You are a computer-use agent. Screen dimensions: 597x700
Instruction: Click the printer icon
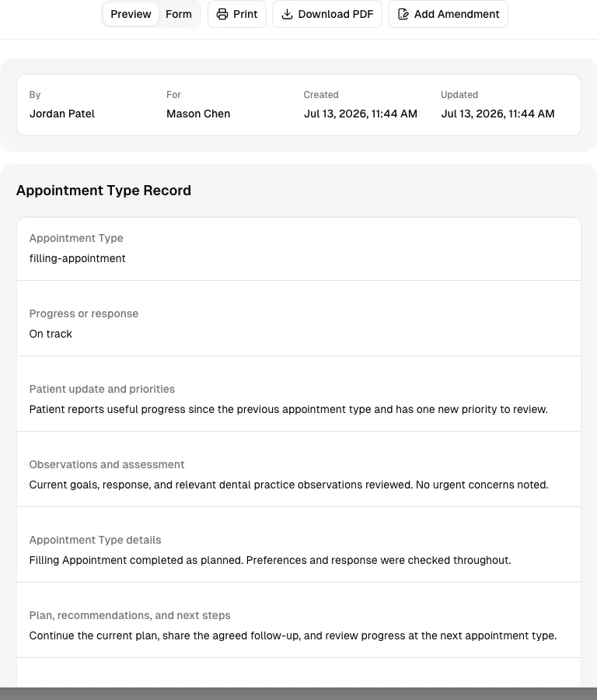click(222, 14)
